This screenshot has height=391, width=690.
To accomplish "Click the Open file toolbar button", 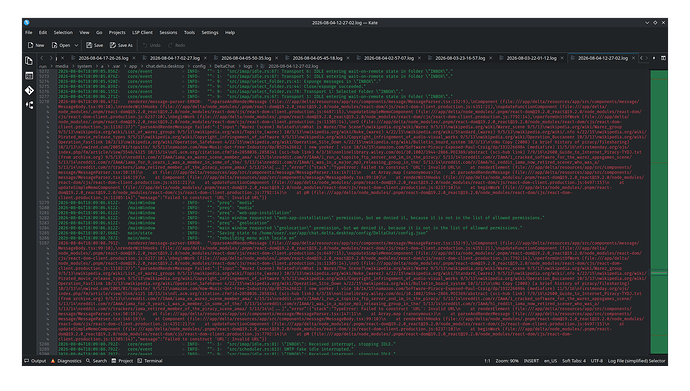I will coord(61,45).
